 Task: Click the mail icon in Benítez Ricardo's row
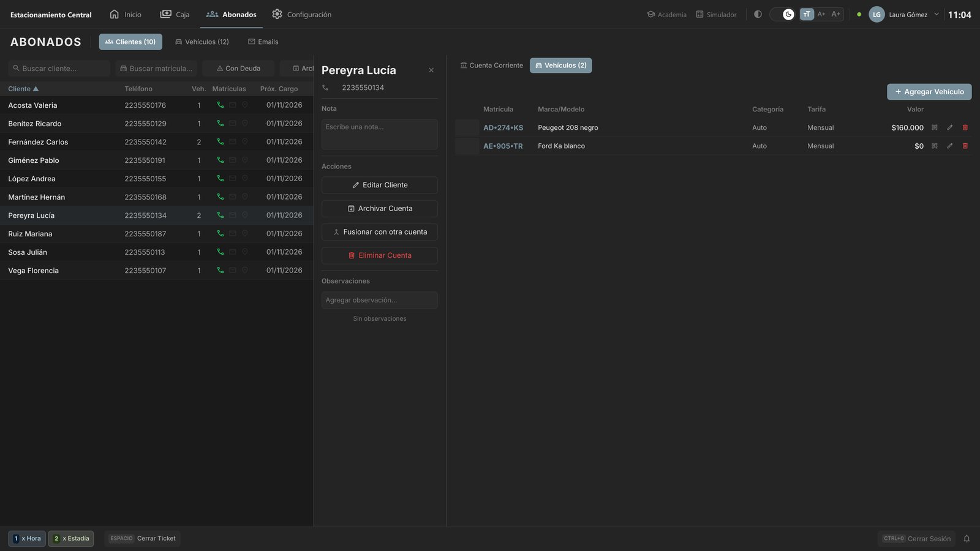pos(233,123)
